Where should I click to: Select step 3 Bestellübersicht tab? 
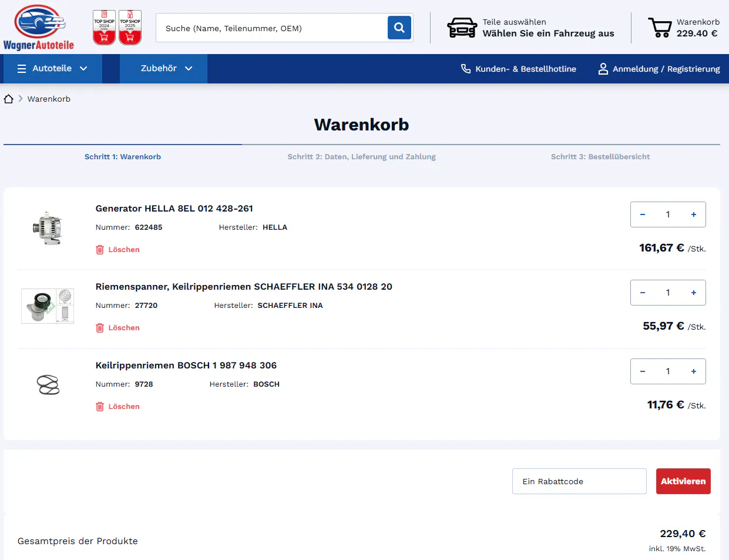click(x=600, y=157)
